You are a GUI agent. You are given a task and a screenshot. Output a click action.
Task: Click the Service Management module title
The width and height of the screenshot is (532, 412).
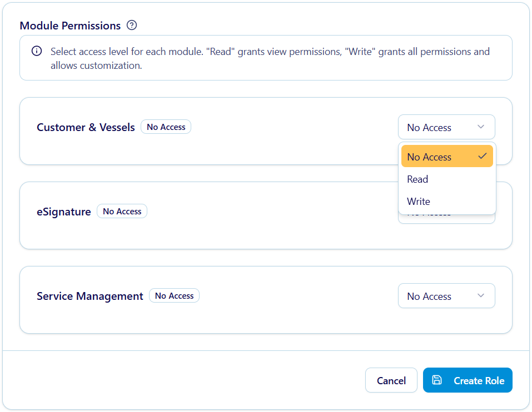pos(90,297)
